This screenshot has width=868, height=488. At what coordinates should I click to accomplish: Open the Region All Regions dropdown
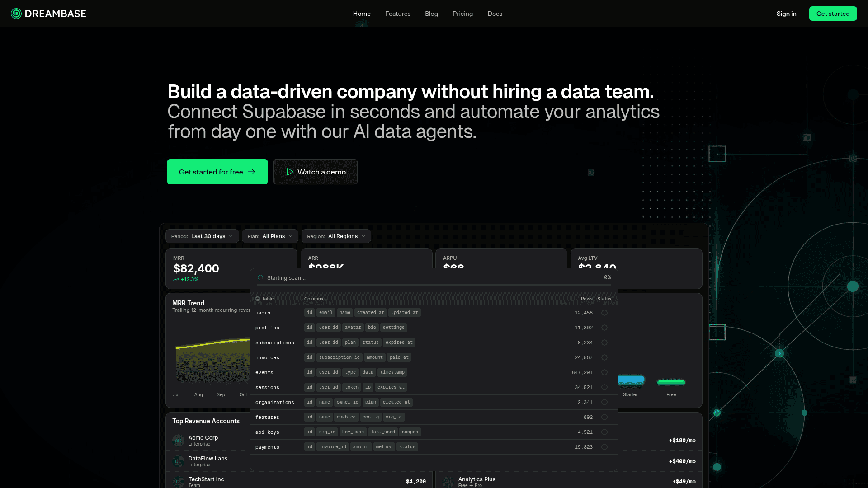[x=336, y=236]
